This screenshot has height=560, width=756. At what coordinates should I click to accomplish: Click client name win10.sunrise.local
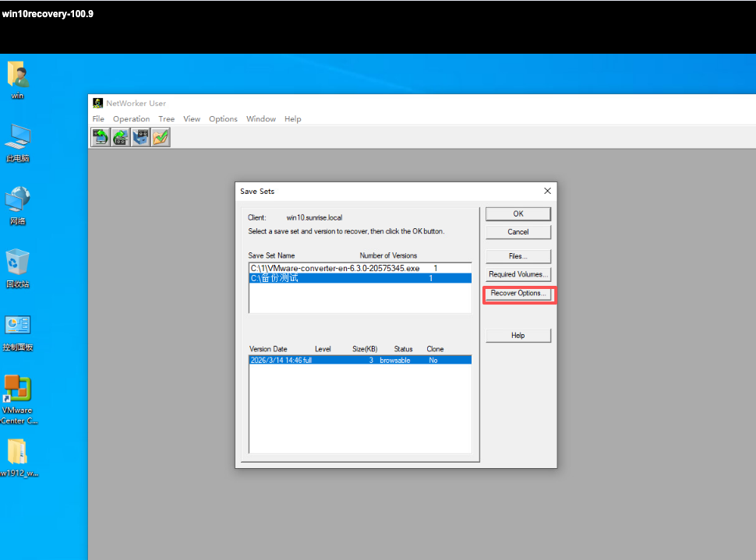[314, 218]
